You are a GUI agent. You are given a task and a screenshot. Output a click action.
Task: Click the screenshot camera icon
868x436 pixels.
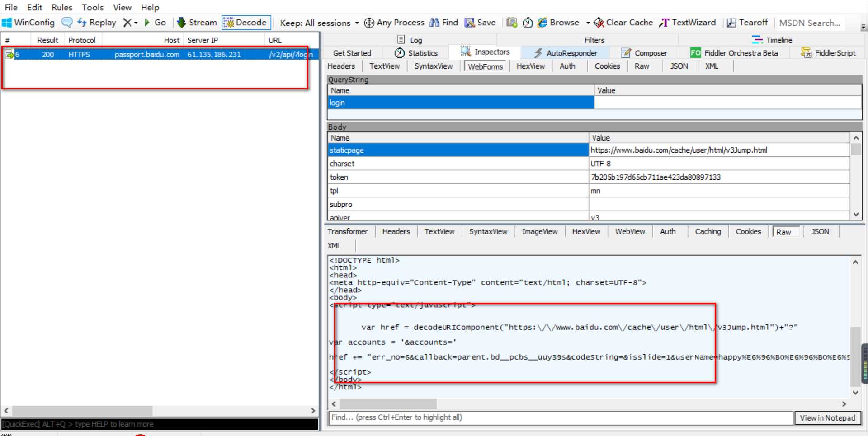pyautogui.click(x=512, y=22)
